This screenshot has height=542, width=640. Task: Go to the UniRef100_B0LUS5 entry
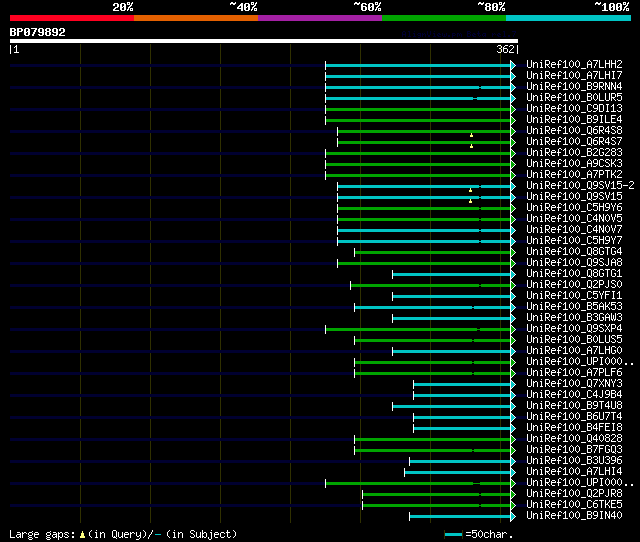pos(574,340)
